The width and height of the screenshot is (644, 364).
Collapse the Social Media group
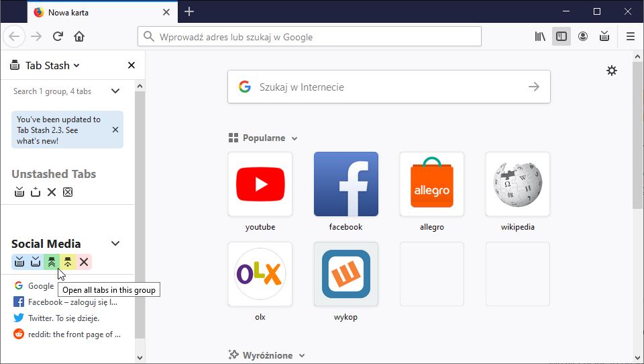pos(115,244)
